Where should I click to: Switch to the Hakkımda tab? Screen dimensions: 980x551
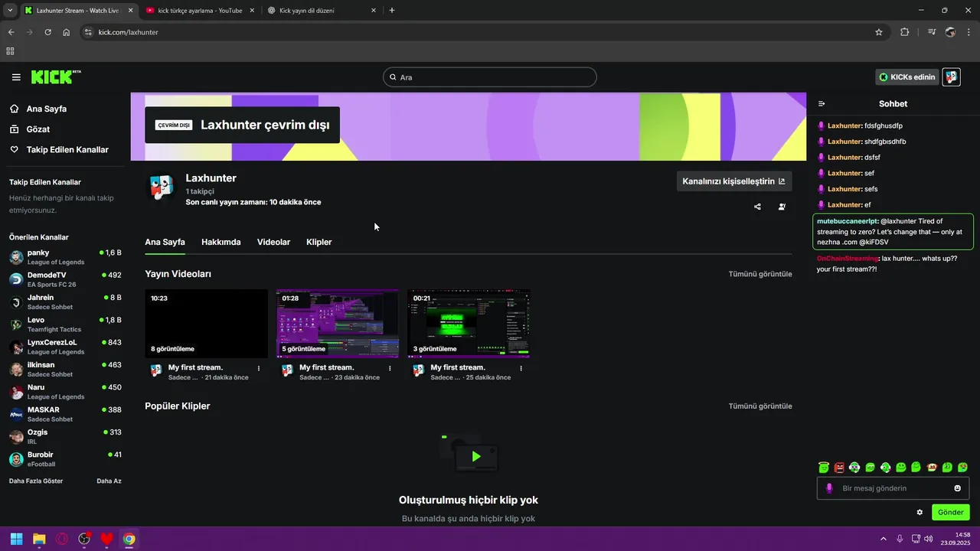(220, 242)
